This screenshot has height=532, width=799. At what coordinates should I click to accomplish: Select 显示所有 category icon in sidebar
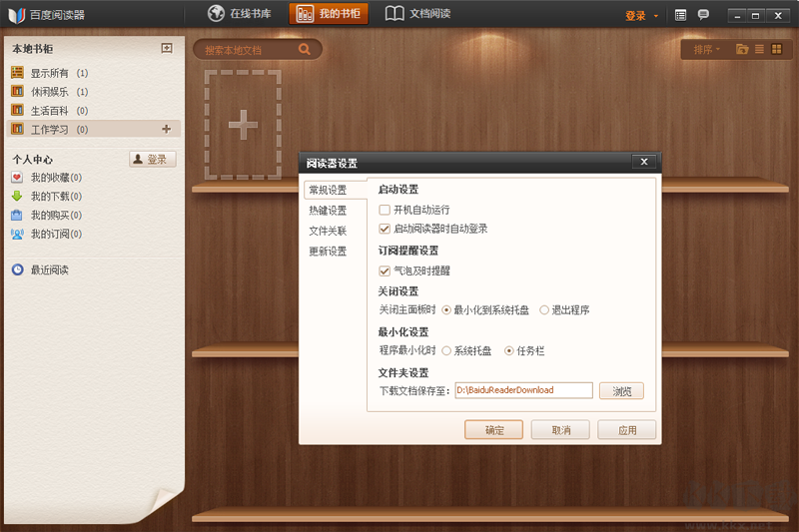(17, 73)
